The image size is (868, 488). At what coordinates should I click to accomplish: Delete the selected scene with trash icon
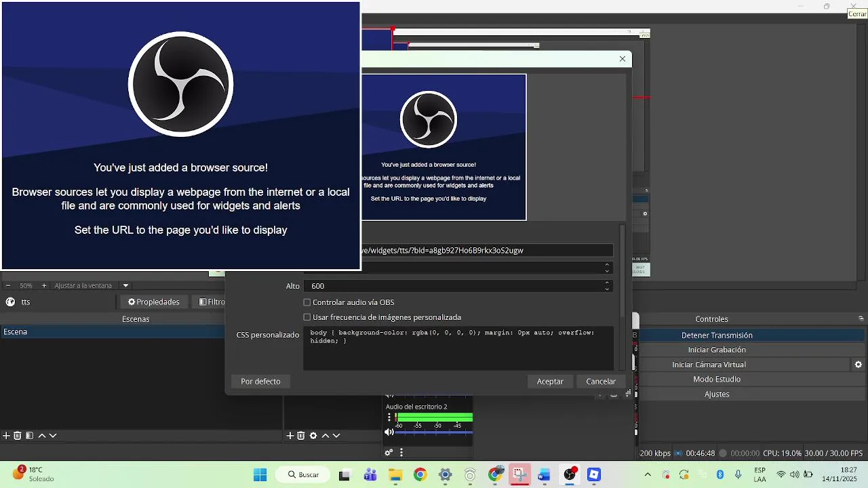tap(18, 436)
